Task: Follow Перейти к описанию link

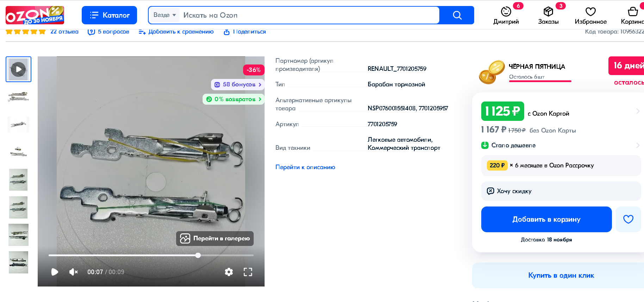Action: point(305,167)
